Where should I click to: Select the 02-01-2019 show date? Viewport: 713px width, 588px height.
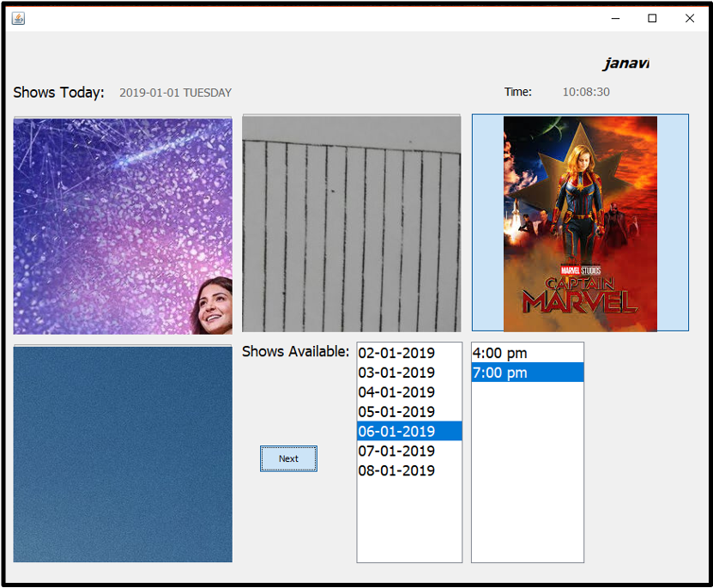click(396, 352)
